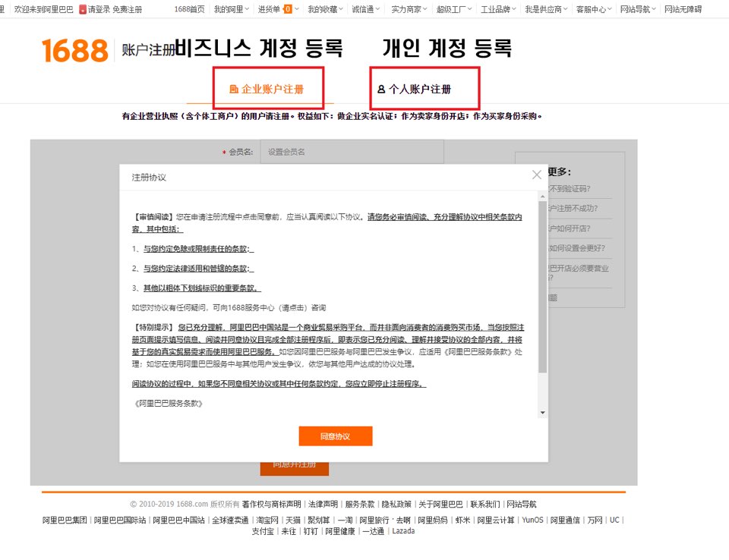Open 联系我们 footer link
The height and width of the screenshot is (560, 729).
485,505
